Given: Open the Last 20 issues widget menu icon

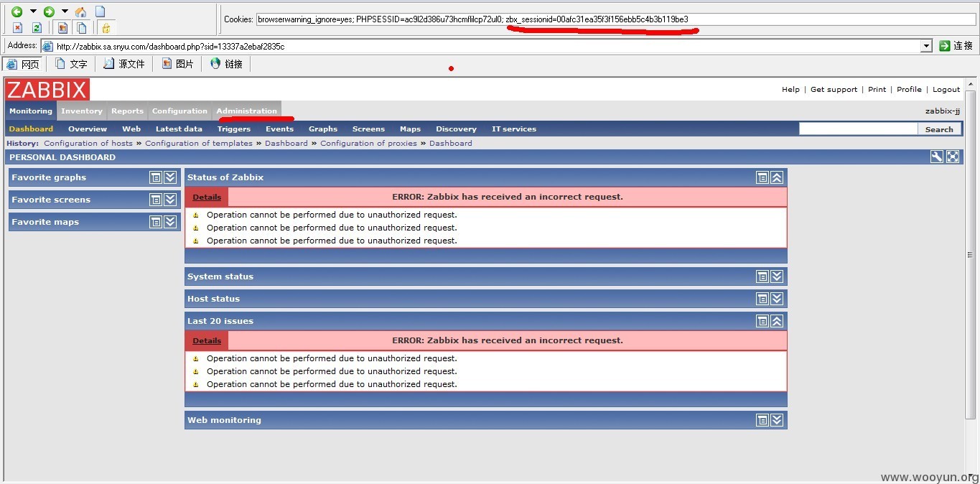Looking at the screenshot, I should tap(762, 321).
